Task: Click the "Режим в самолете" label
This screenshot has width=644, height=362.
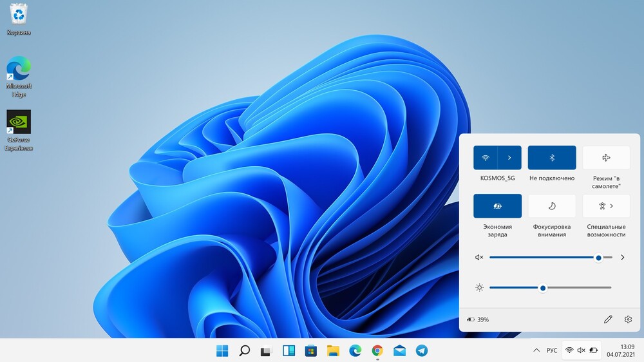Action: coord(606,182)
